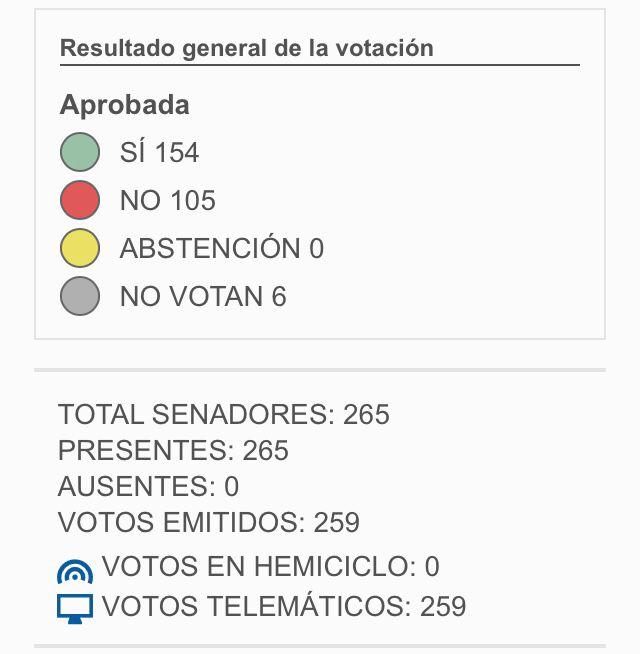Click the telematic votes monitor icon

(x=75, y=608)
